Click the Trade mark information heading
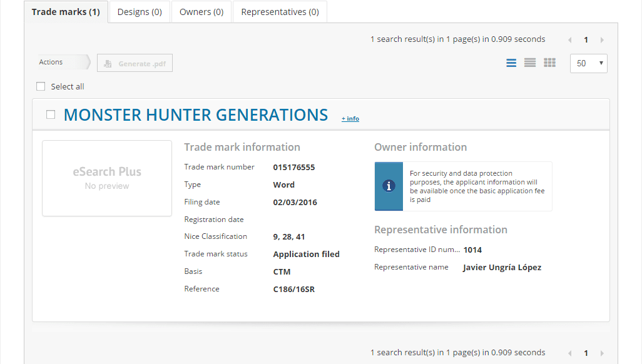The height and width of the screenshot is (364, 642). tap(242, 147)
